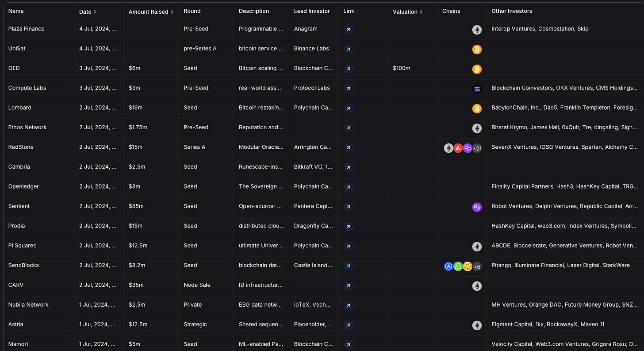
Task: Click the $8.2m amount for SendBlocks
Action: (137, 265)
